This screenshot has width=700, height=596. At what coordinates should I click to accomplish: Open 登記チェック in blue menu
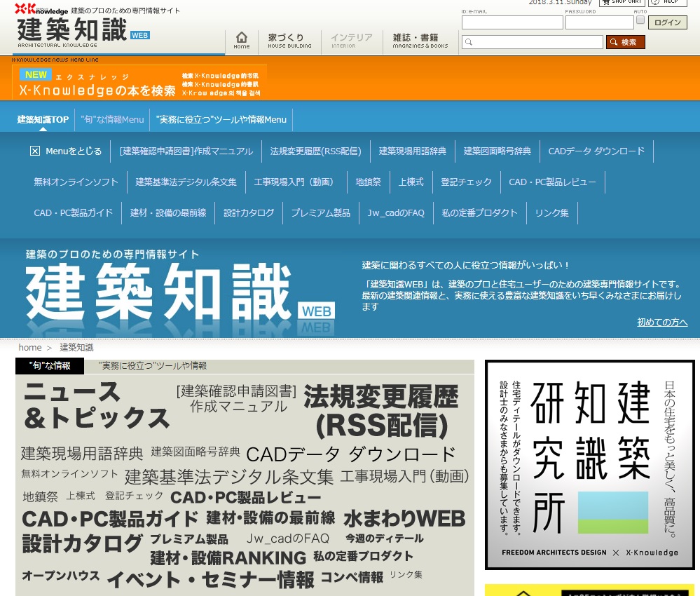point(467,182)
